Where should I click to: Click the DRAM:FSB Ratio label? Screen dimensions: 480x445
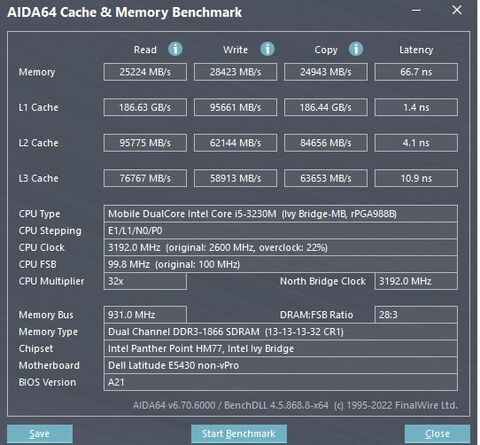pos(316,315)
